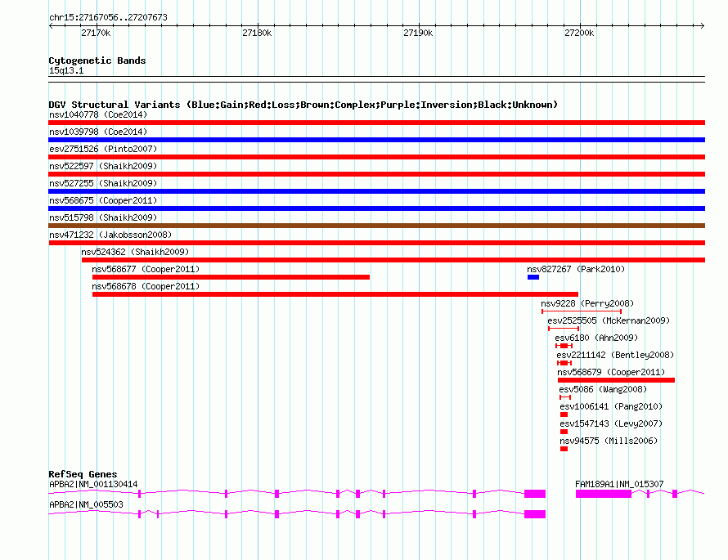Open the nsv9228 (Perry2008) label text
Image resolution: width=728 pixels, height=560 pixels.
[x=587, y=303]
